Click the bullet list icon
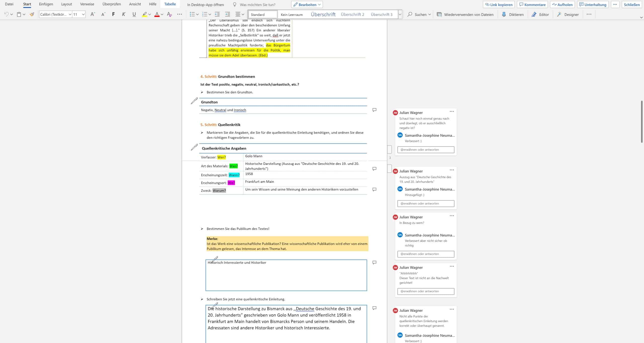This screenshot has width=644, height=343. coord(192,14)
